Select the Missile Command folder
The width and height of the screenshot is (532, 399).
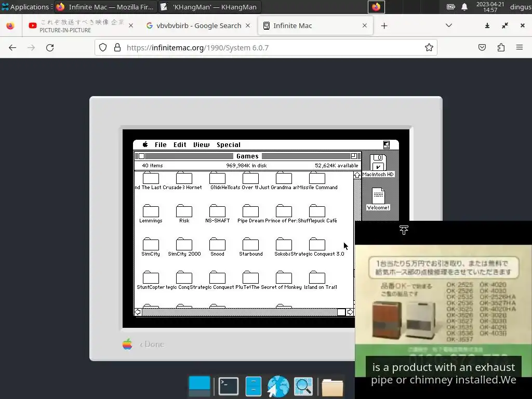(x=317, y=178)
